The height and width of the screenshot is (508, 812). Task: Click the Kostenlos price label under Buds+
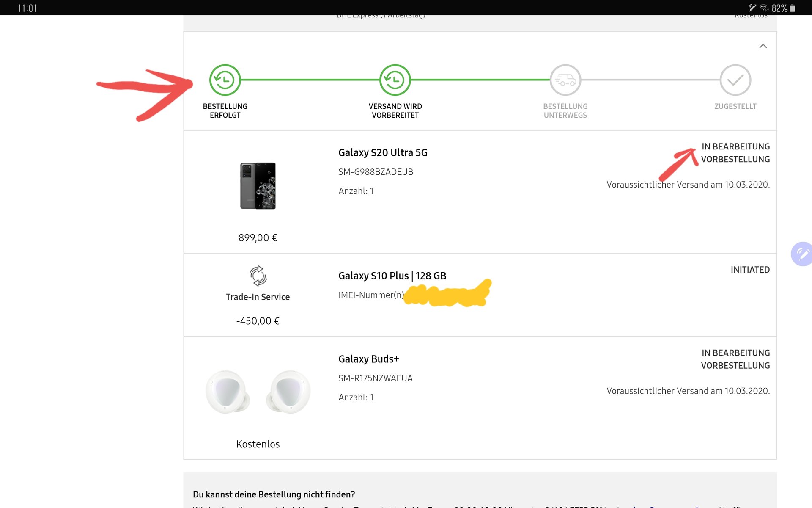258,444
